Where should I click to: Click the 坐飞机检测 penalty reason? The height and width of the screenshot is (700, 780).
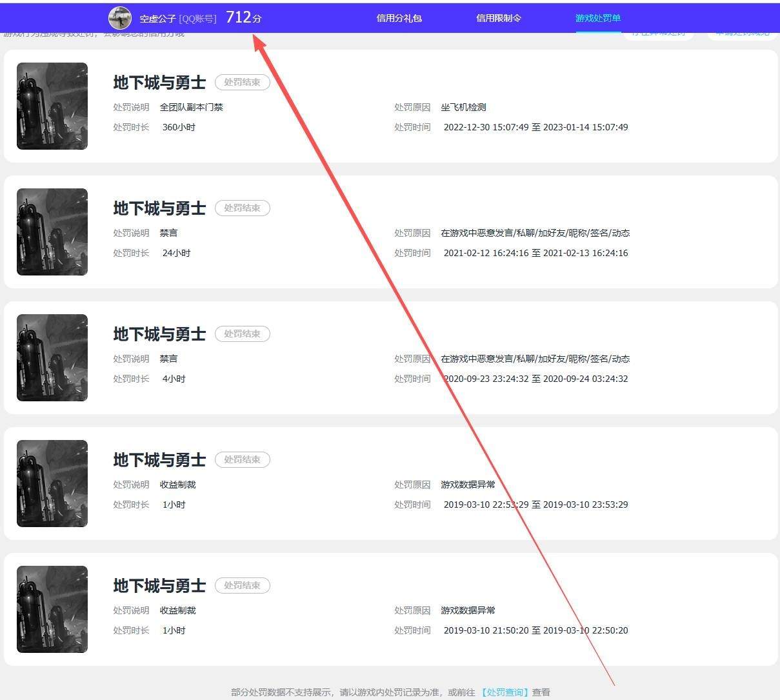coord(463,107)
